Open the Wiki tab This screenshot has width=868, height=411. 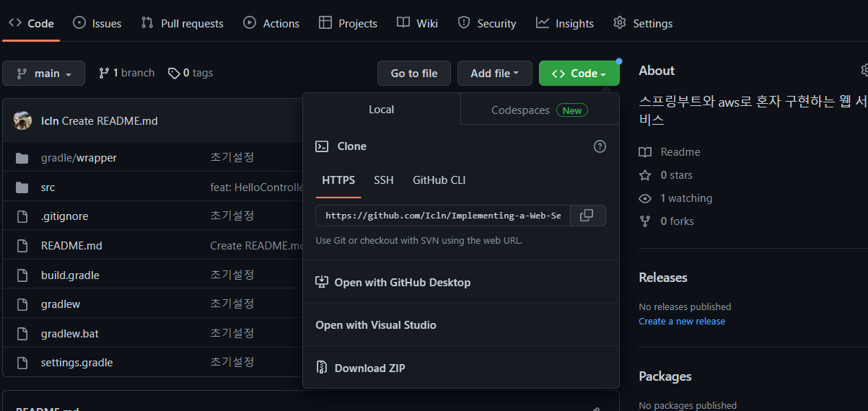pyautogui.click(x=417, y=23)
